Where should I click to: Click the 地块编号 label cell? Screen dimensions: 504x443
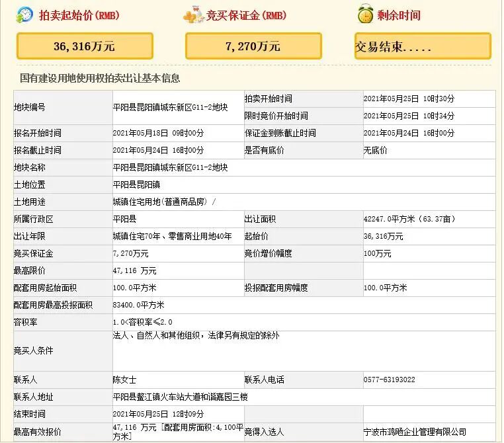(63, 107)
